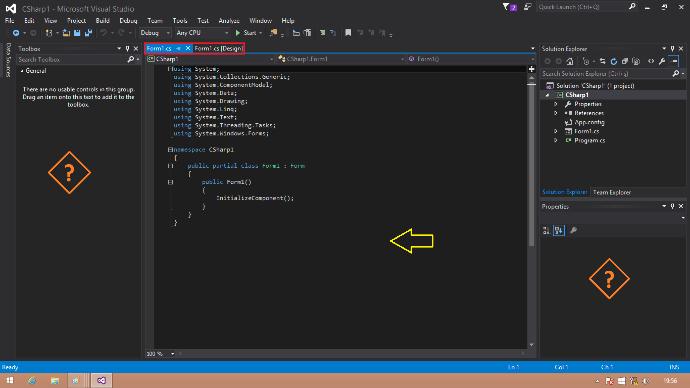This screenshot has width=690, height=388.
Task: Click the Quick Launch input field
Action: coord(582,7)
